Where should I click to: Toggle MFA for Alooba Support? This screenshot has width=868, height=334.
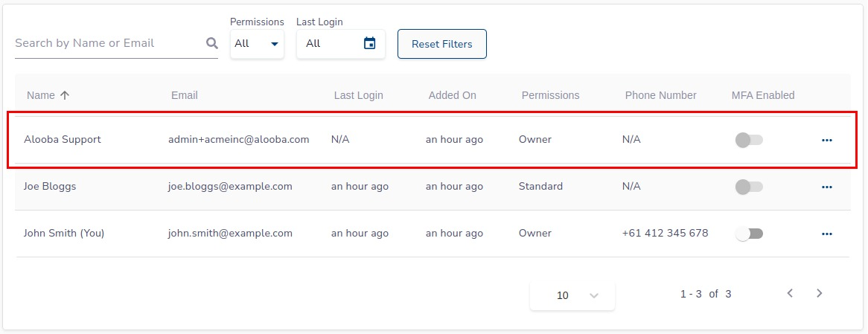pos(749,140)
